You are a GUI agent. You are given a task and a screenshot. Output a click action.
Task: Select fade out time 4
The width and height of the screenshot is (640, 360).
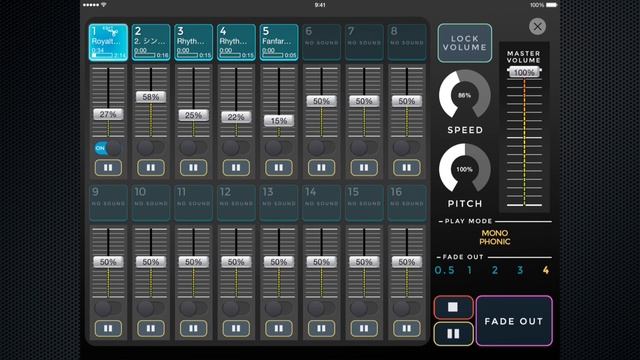click(546, 270)
